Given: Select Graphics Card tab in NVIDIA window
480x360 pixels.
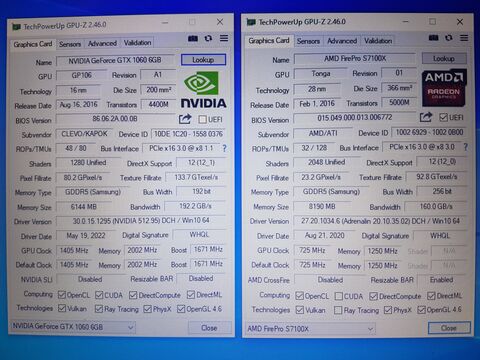Looking at the screenshot, I should tap(33, 44).
